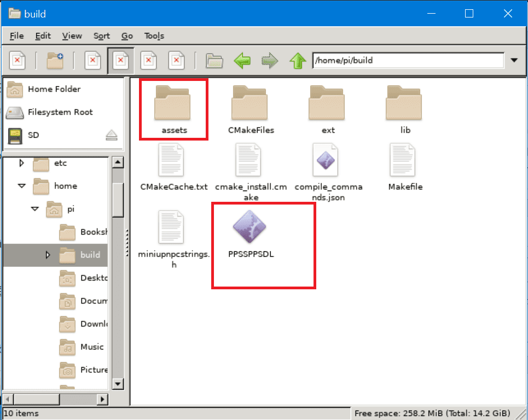The width and height of the screenshot is (528, 420).
Task: Click the green back arrow button
Action: [x=242, y=60]
